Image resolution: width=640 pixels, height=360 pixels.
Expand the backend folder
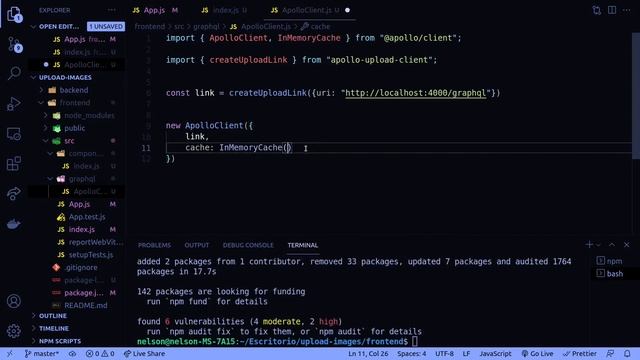pyautogui.click(x=73, y=90)
